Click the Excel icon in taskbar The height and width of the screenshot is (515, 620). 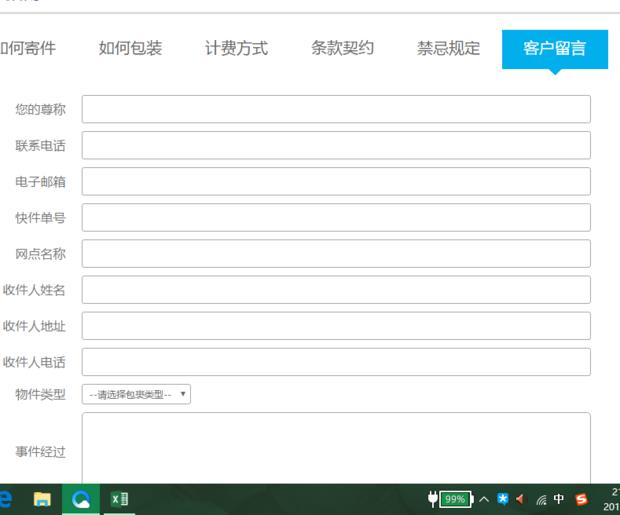[119, 499]
